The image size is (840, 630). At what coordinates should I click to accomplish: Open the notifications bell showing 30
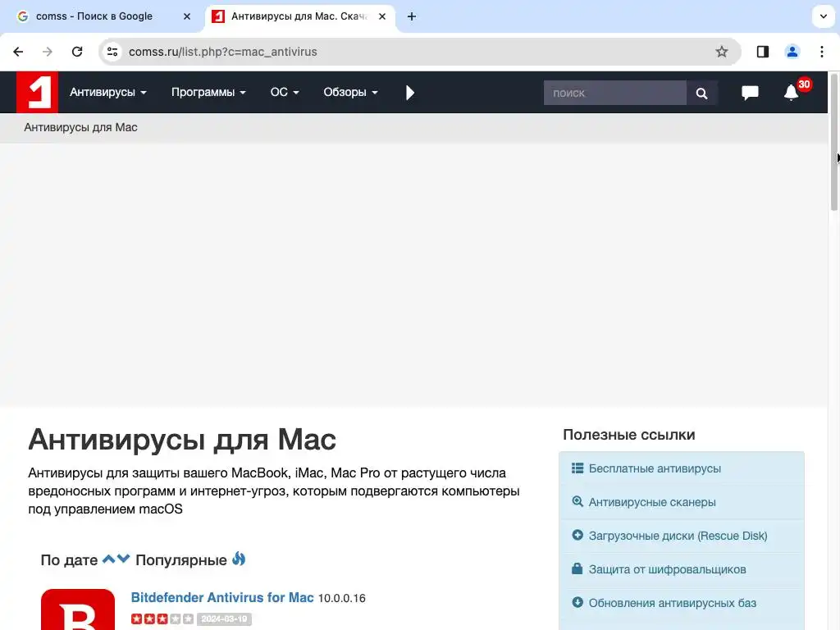(x=792, y=92)
